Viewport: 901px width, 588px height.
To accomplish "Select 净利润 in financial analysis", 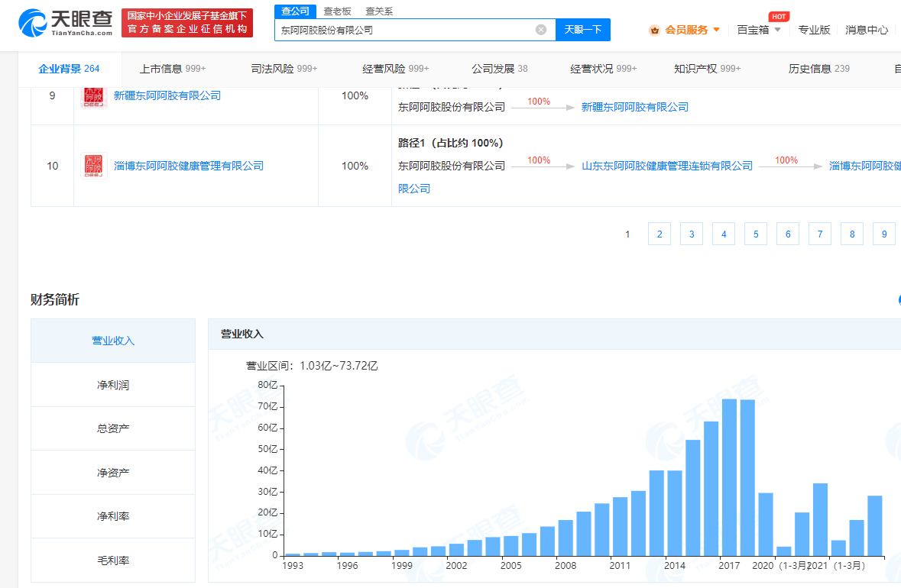I will point(113,385).
